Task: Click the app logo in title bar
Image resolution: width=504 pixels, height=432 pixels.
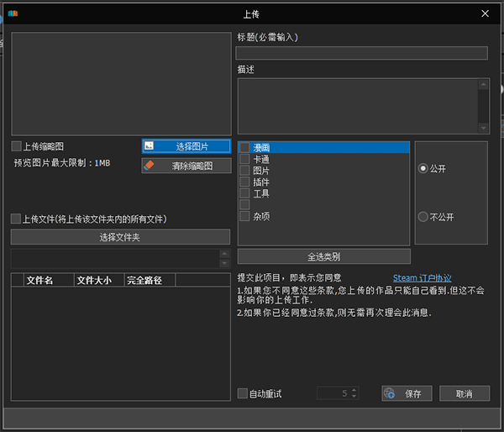Action: pos(13,14)
